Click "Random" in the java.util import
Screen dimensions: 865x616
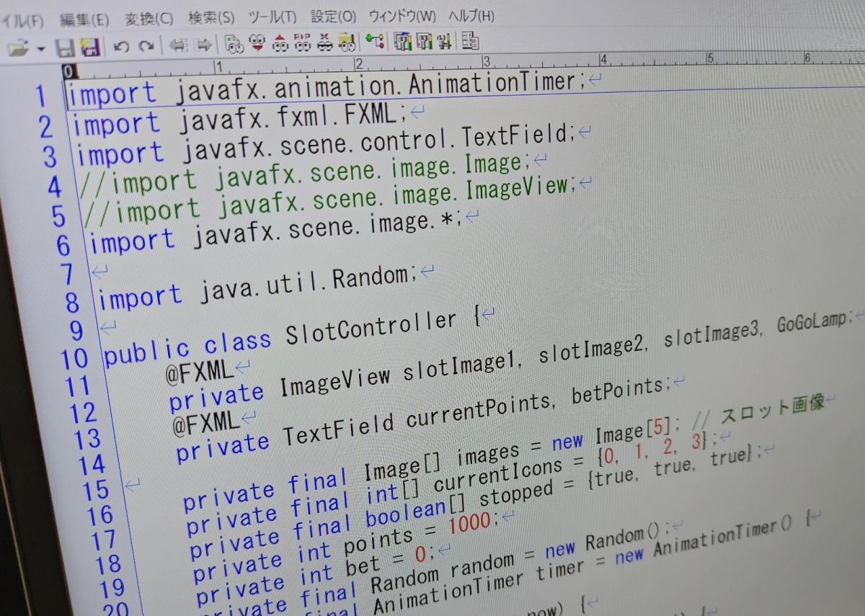point(370,277)
